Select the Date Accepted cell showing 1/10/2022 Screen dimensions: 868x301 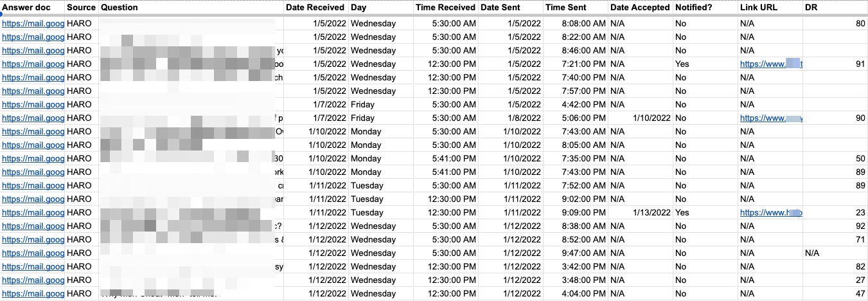[x=651, y=118]
